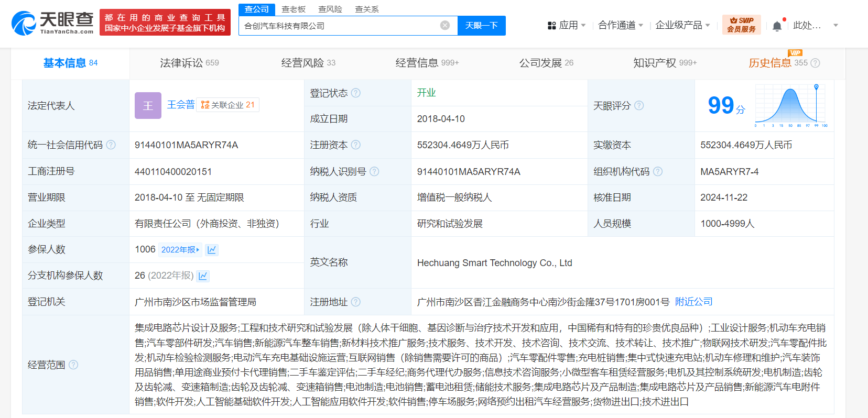Switch to the 法律诉讼 tab

pyautogui.click(x=189, y=63)
